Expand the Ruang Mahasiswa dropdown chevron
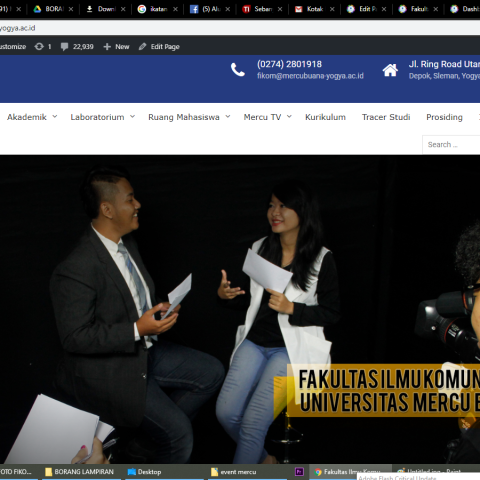Screen dimensions: 480x480 pyautogui.click(x=228, y=116)
